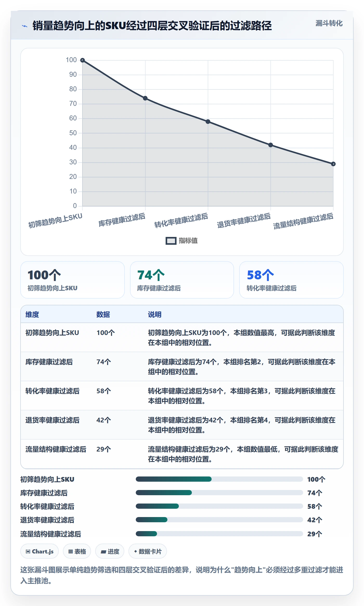This screenshot has width=364, height=606.
Task: Click the 进度 chip
Action: click(110, 551)
